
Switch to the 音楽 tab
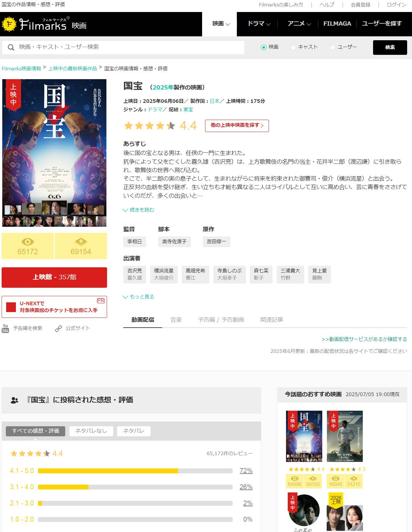(176, 320)
